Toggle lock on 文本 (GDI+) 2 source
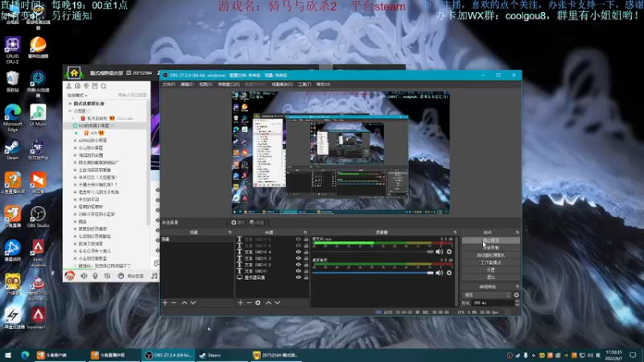This screenshot has height=362, width=644. (306, 265)
